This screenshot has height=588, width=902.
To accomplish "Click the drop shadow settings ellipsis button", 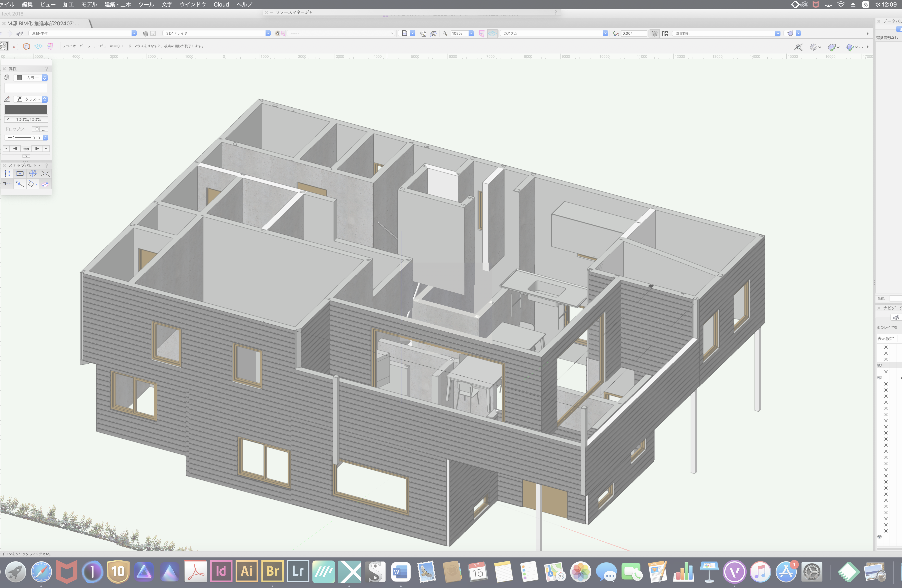I will click(x=44, y=129).
